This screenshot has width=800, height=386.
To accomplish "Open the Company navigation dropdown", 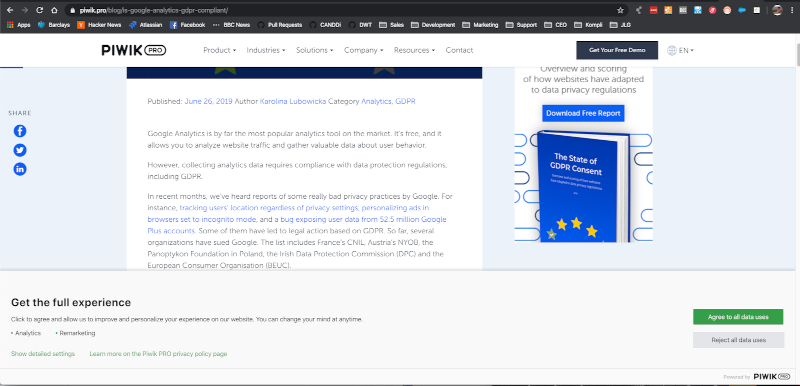I will (363, 50).
